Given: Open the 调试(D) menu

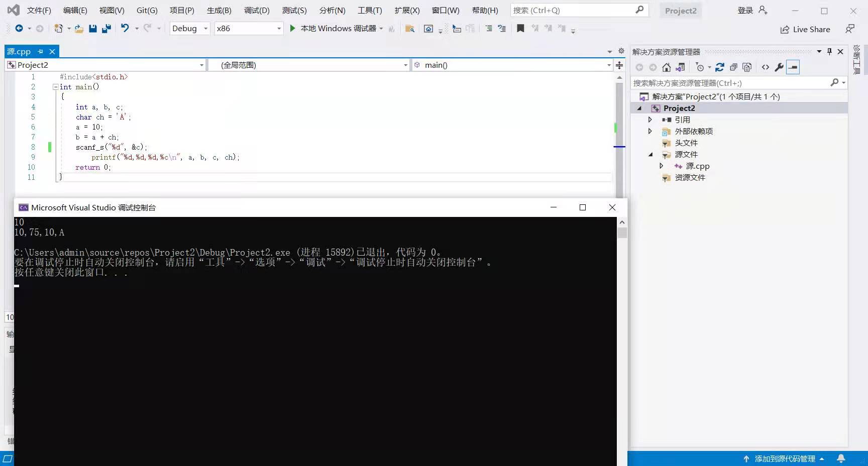Looking at the screenshot, I should pyautogui.click(x=257, y=10).
